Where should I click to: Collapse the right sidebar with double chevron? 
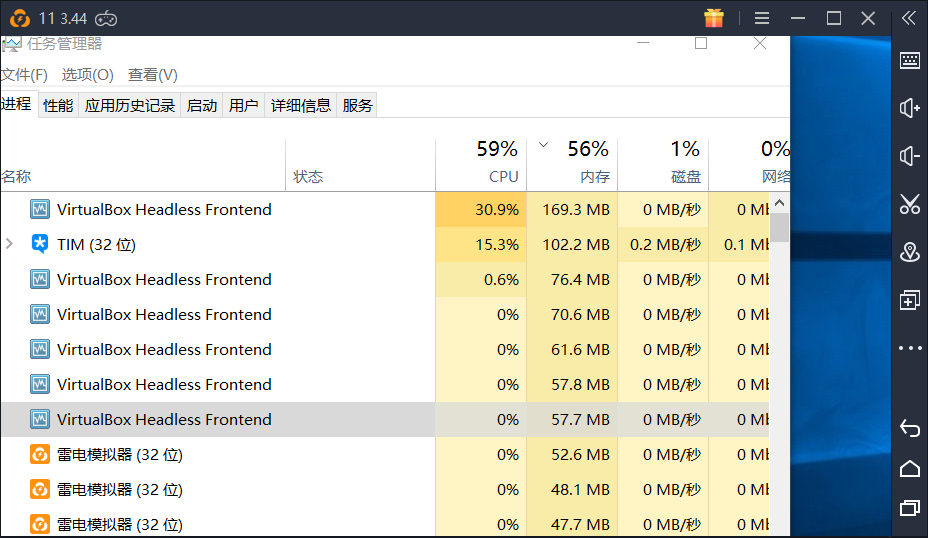[x=909, y=18]
